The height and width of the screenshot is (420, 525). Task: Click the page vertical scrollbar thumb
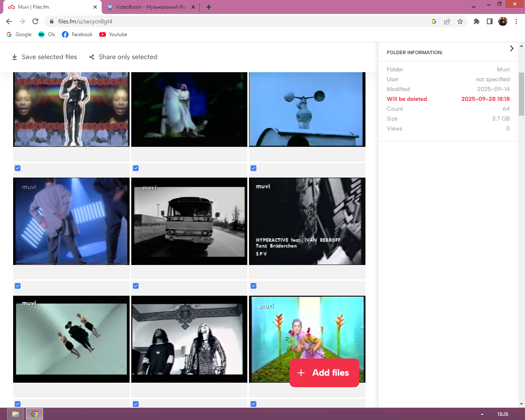(521, 94)
